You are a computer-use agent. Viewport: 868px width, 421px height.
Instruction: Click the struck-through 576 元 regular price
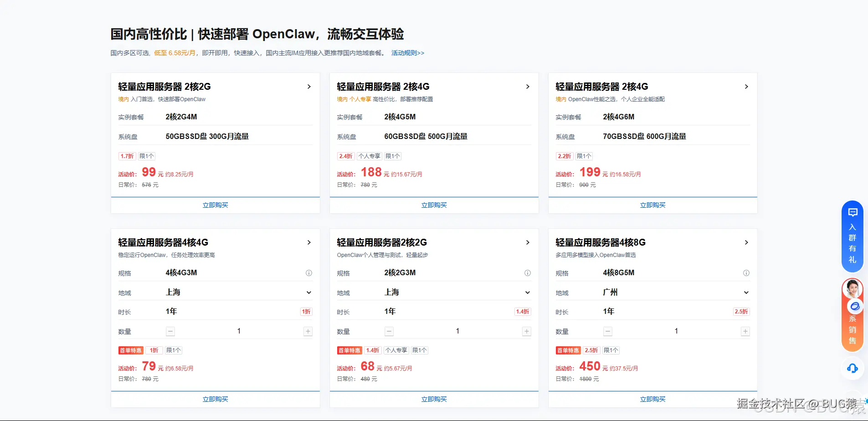(150, 185)
